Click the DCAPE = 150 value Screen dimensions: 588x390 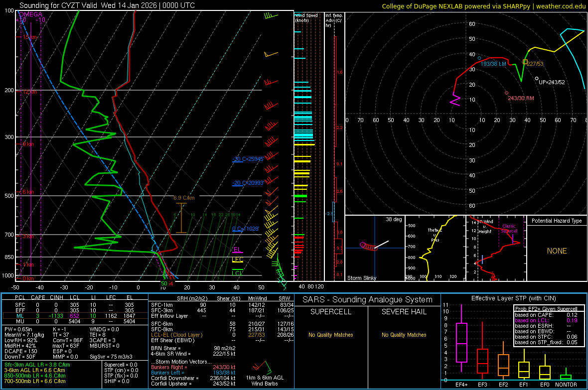tap(20, 351)
